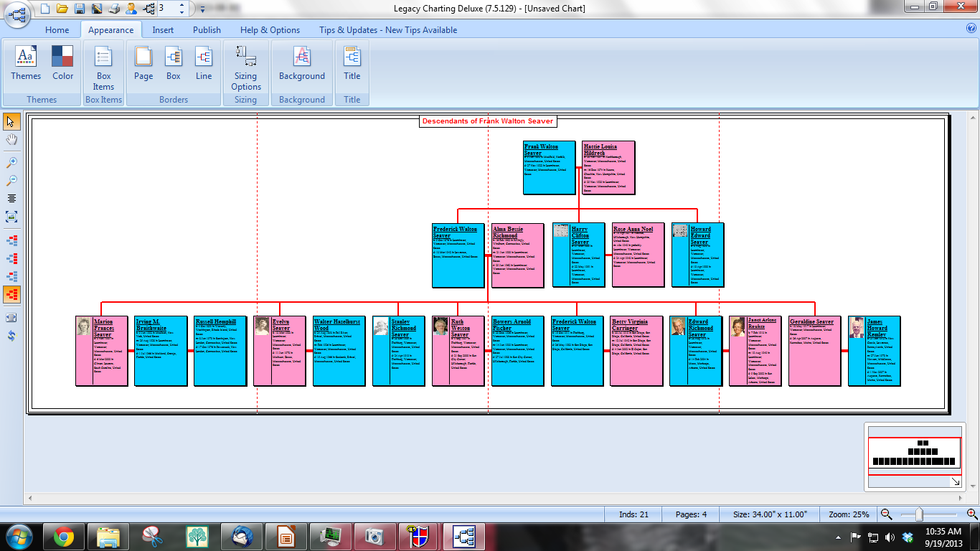Switch to the Insert ribbon tab
This screenshot has width=980, height=551.
tap(163, 30)
